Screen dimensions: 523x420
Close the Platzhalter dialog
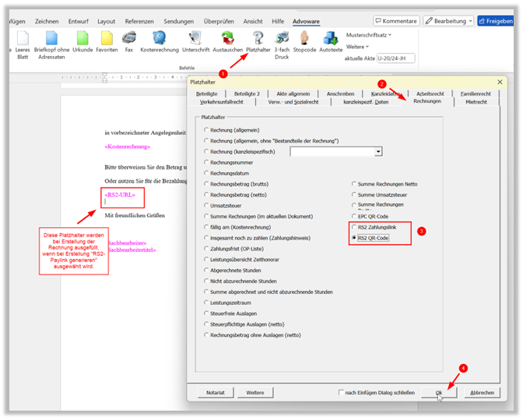click(x=500, y=82)
